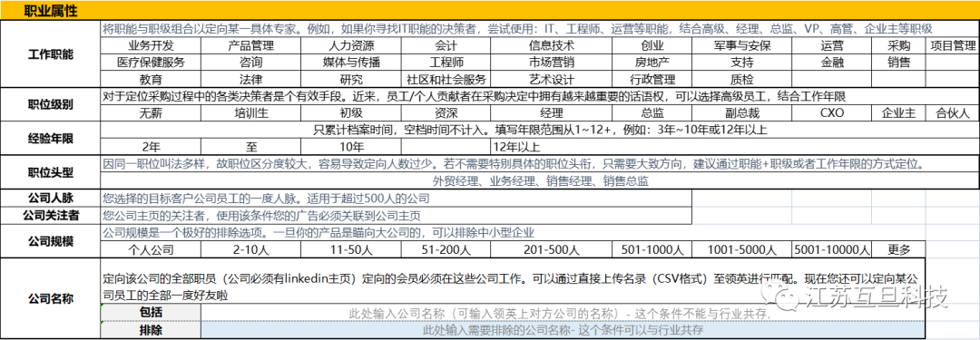The width and height of the screenshot is (980, 340).
Task: Select the job title examples row
Action: (540, 181)
